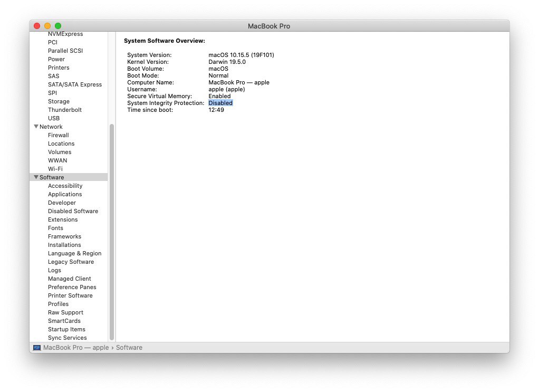Image resolution: width=539 pixels, height=392 pixels.
Task: Select the Power sidebar item
Action: (56, 59)
